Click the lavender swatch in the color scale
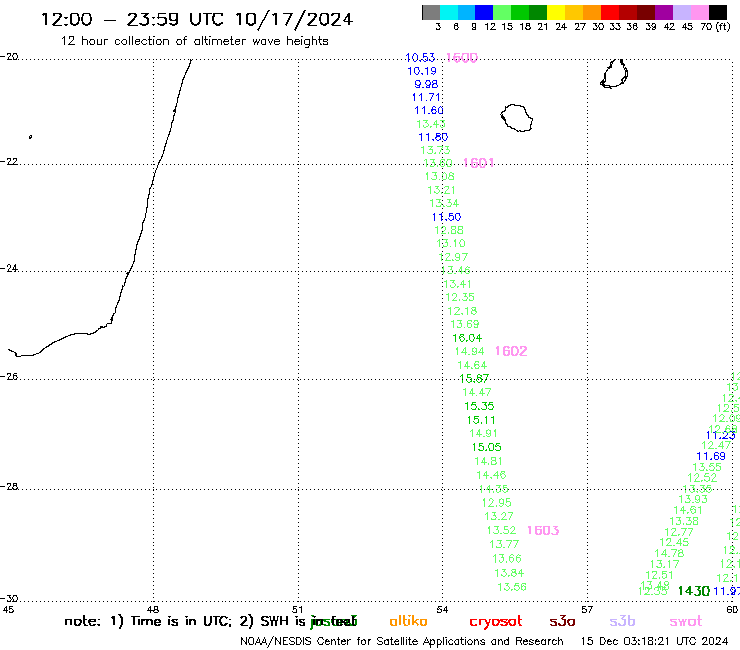This screenshot has width=740, height=650. (682, 12)
